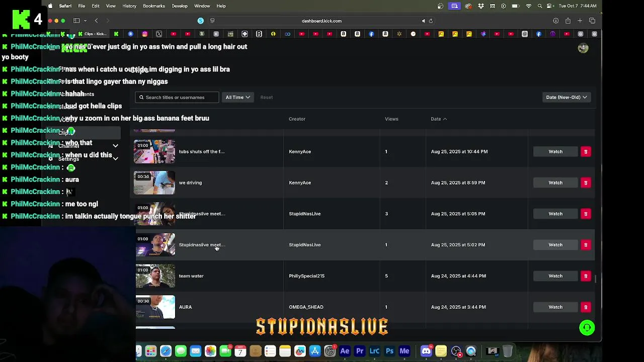Click the dashboard.kick.com address bar
The height and width of the screenshot is (362, 644).
click(321, 21)
